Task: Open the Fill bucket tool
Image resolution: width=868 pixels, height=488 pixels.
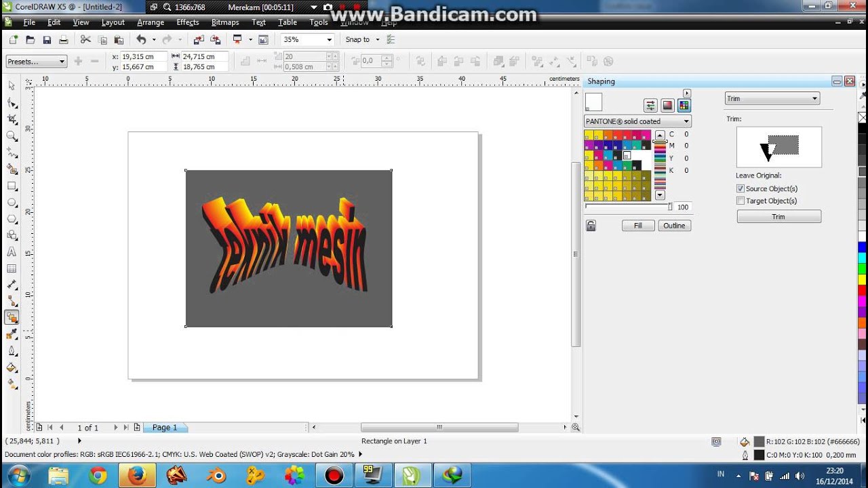Action: point(12,367)
